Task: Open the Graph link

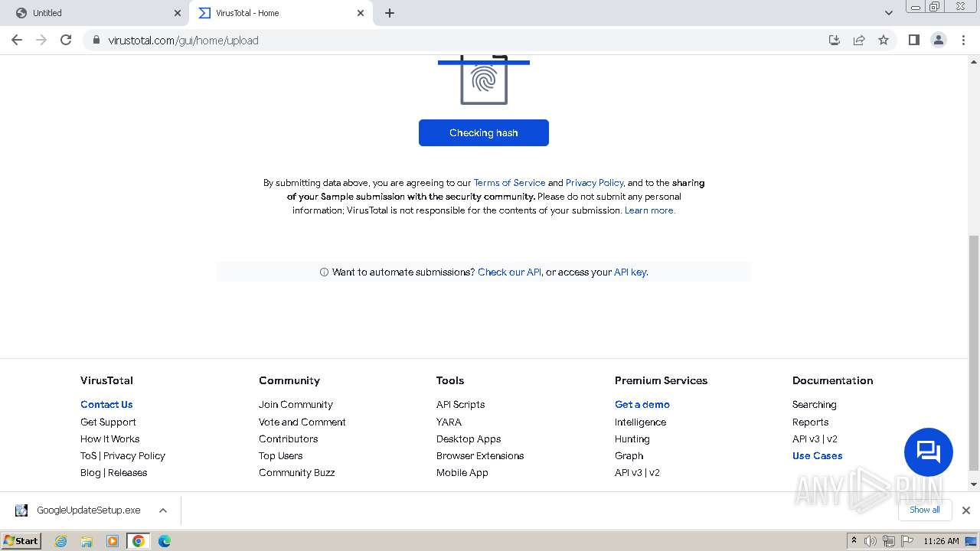Action: tap(629, 455)
